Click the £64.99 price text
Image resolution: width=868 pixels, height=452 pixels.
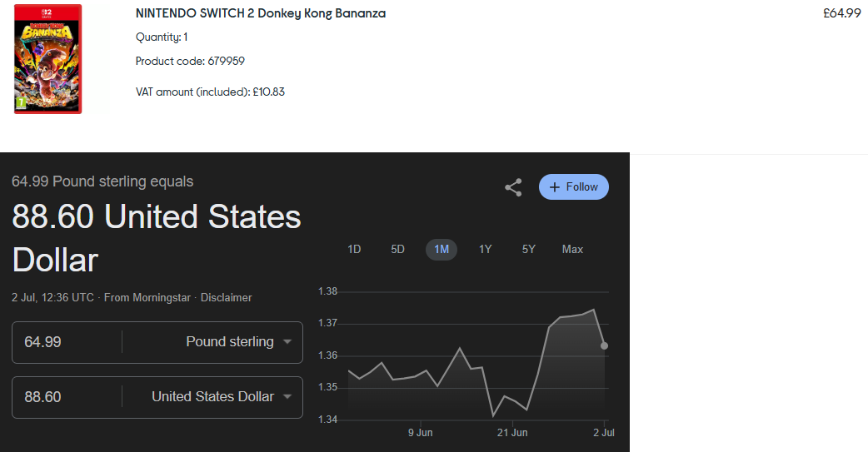pos(842,13)
